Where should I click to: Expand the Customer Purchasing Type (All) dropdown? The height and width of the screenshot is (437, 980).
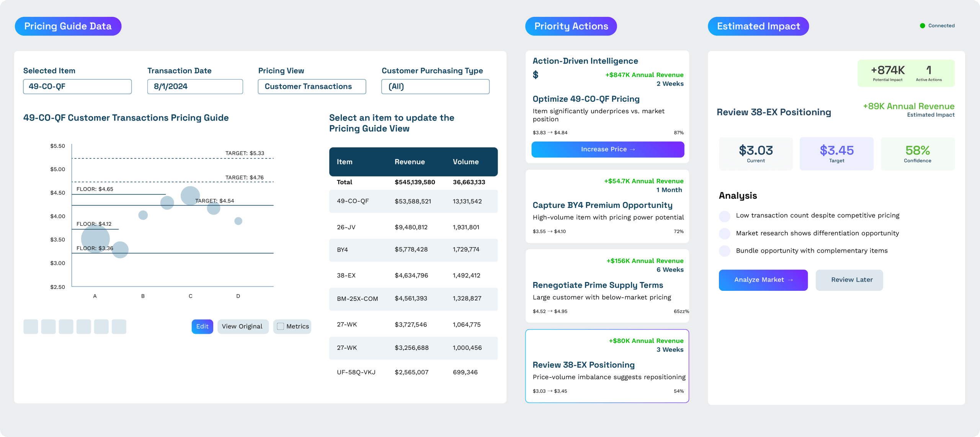pos(435,86)
